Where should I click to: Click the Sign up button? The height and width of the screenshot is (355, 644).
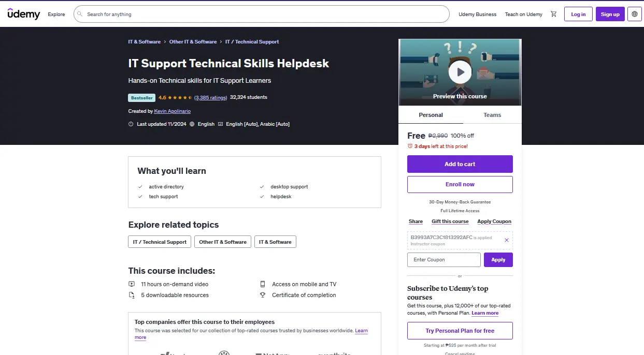tap(610, 14)
